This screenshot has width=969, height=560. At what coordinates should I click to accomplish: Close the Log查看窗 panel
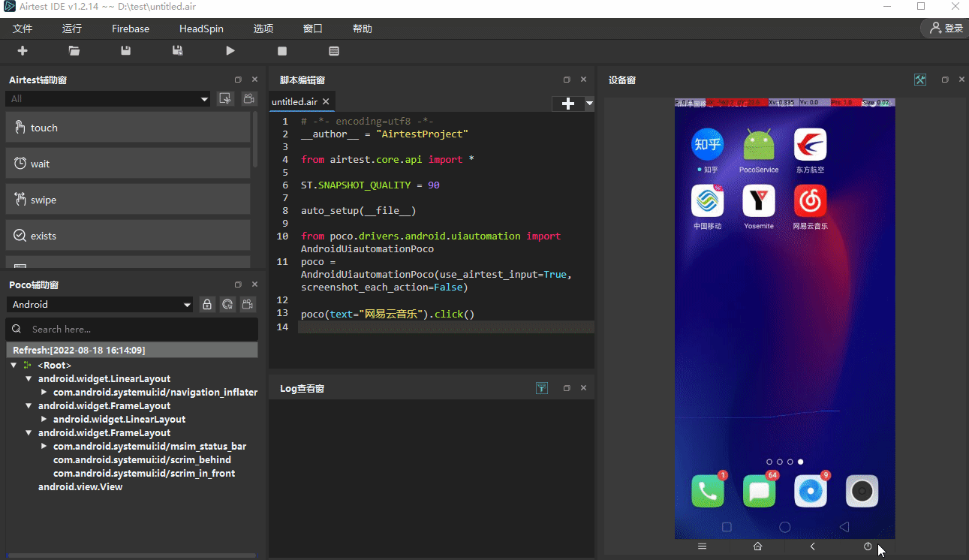click(x=583, y=388)
